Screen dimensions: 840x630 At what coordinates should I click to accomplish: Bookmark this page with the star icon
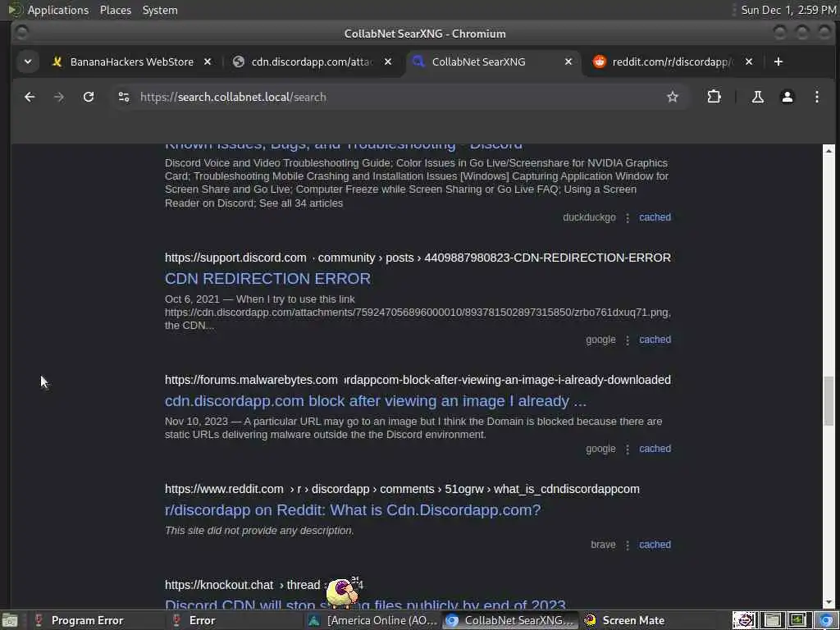pos(673,97)
